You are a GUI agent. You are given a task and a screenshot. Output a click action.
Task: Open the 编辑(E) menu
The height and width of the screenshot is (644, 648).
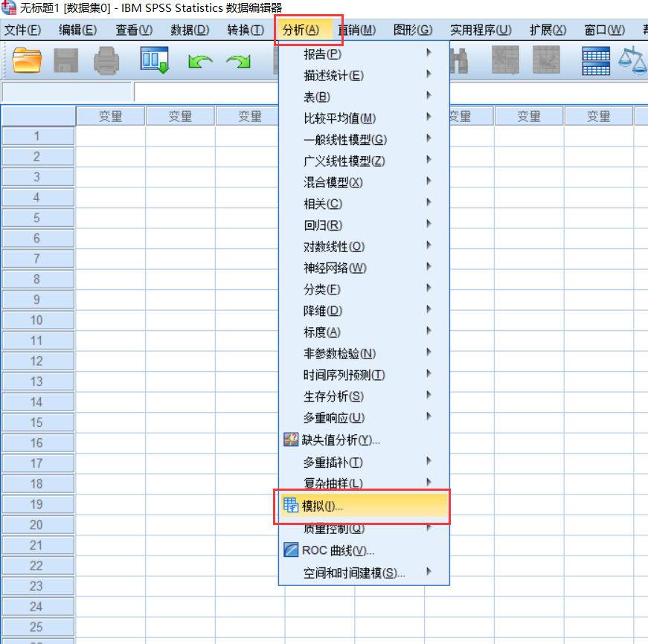[x=77, y=30]
